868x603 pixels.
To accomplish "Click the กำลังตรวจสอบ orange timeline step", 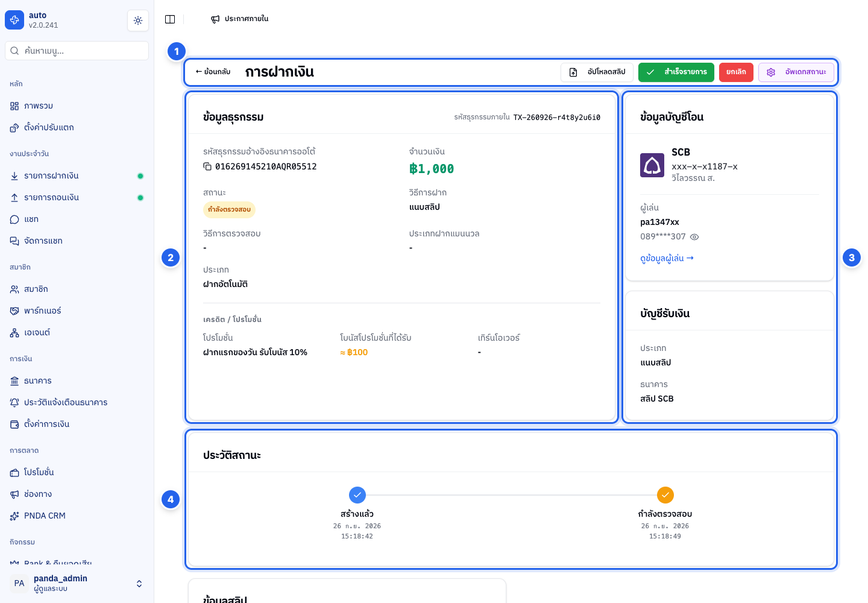I will coord(665,495).
